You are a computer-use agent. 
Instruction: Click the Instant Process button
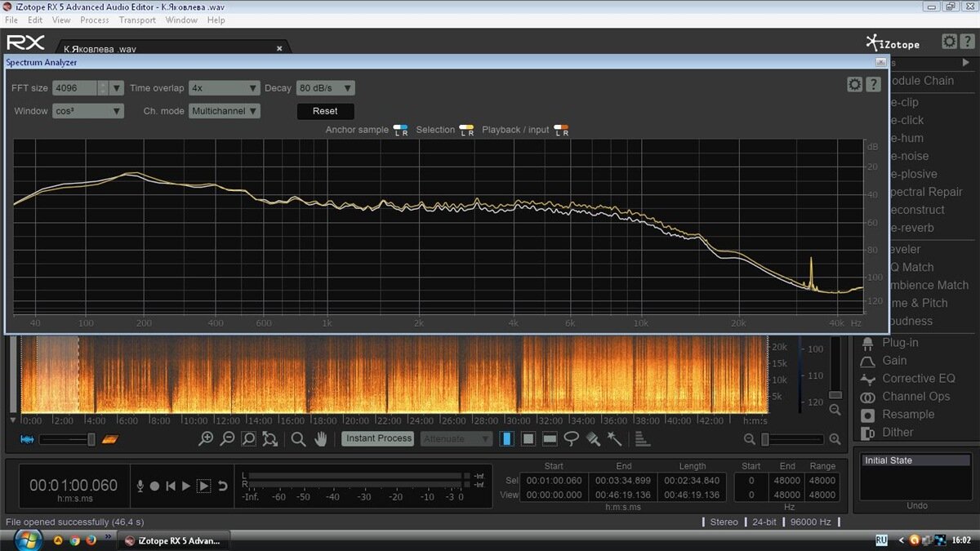click(x=379, y=439)
